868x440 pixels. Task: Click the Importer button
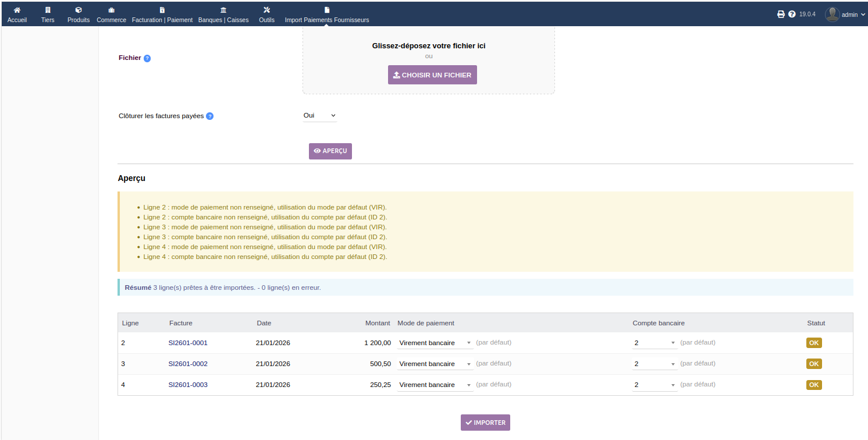pos(485,423)
